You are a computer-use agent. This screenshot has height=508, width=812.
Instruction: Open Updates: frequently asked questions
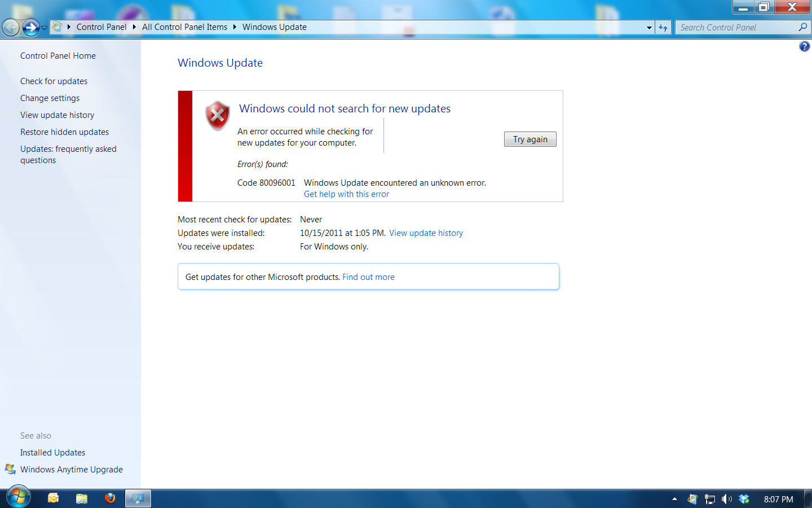click(x=68, y=154)
